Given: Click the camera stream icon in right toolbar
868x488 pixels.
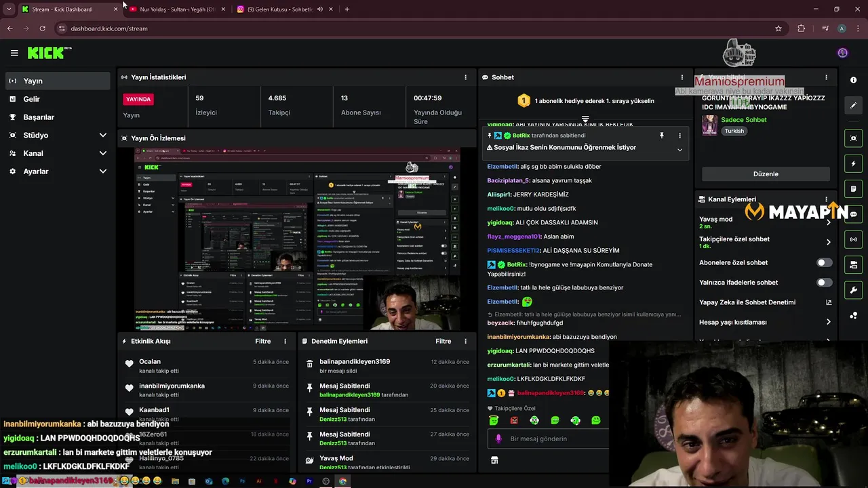Looking at the screenshot, I should point(853,264).
